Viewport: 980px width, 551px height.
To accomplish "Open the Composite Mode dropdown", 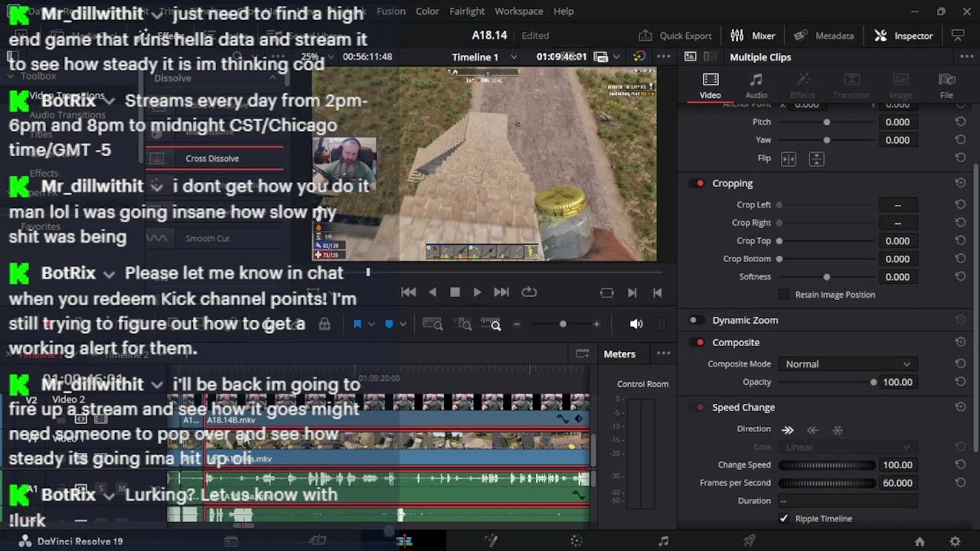I will click(847, 364).
